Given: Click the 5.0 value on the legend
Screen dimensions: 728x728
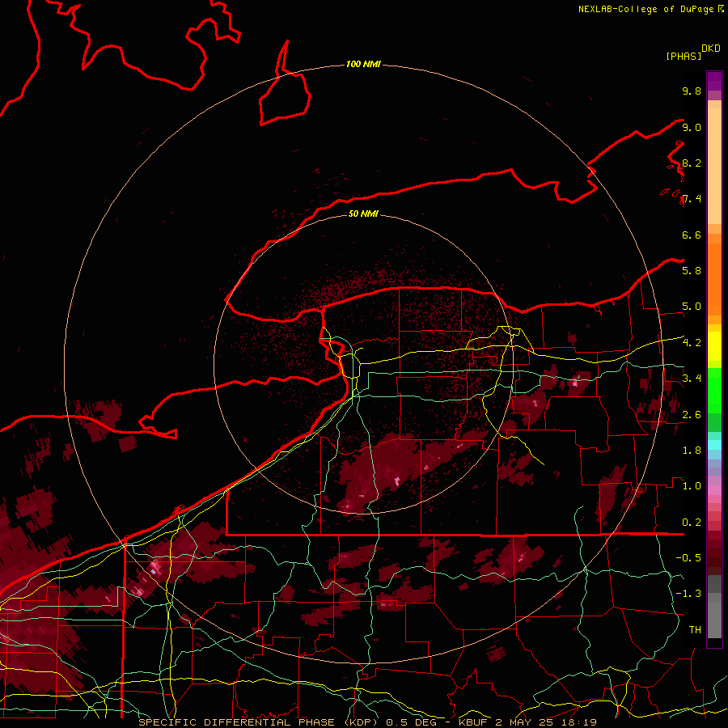Looking at the screenshot, I should point(692,307).
